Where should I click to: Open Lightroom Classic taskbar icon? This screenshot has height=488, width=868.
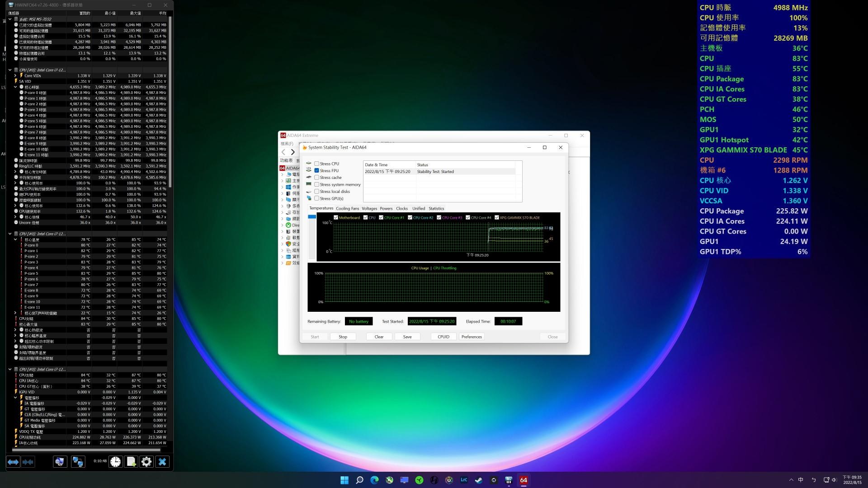tap(464, 480)
